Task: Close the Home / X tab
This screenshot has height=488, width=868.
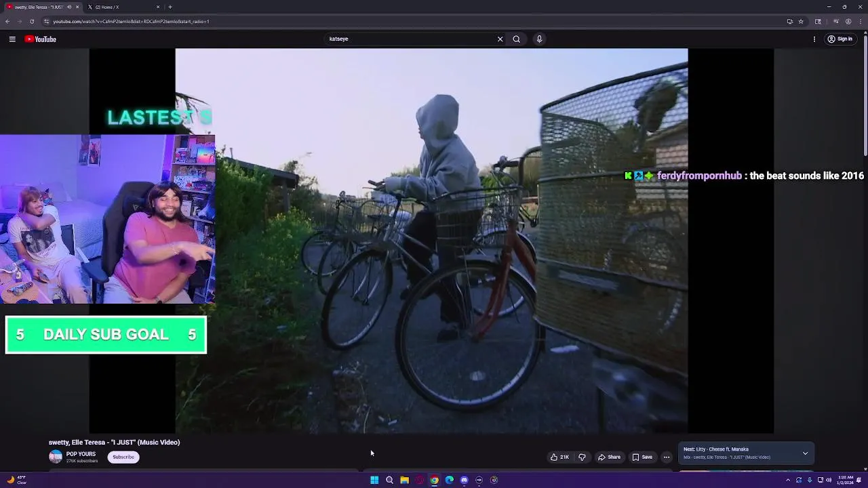Action: click(x=158, y=7)
